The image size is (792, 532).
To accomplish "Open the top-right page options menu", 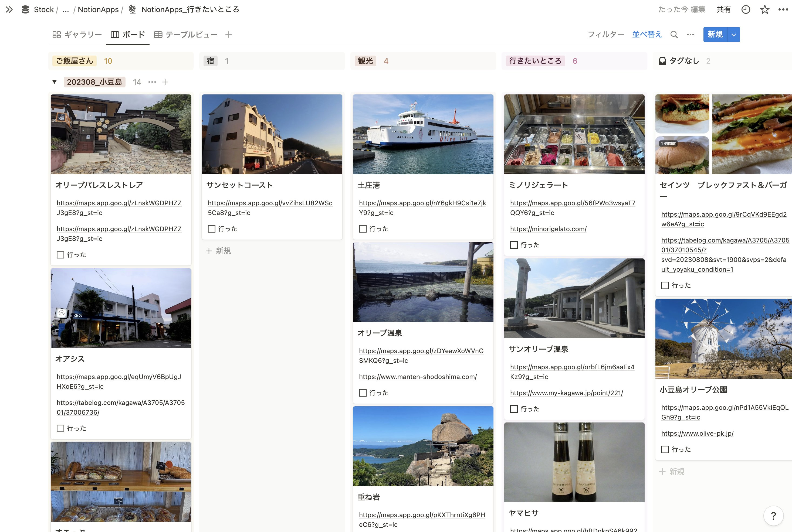I will point(783,9).
